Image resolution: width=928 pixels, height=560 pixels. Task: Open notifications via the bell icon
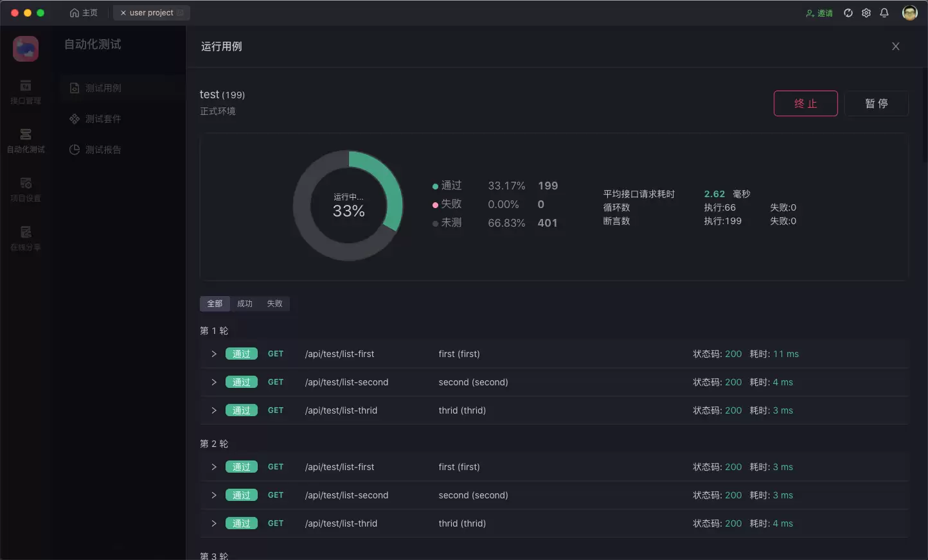pyautogui.click(x=884, y=13)
